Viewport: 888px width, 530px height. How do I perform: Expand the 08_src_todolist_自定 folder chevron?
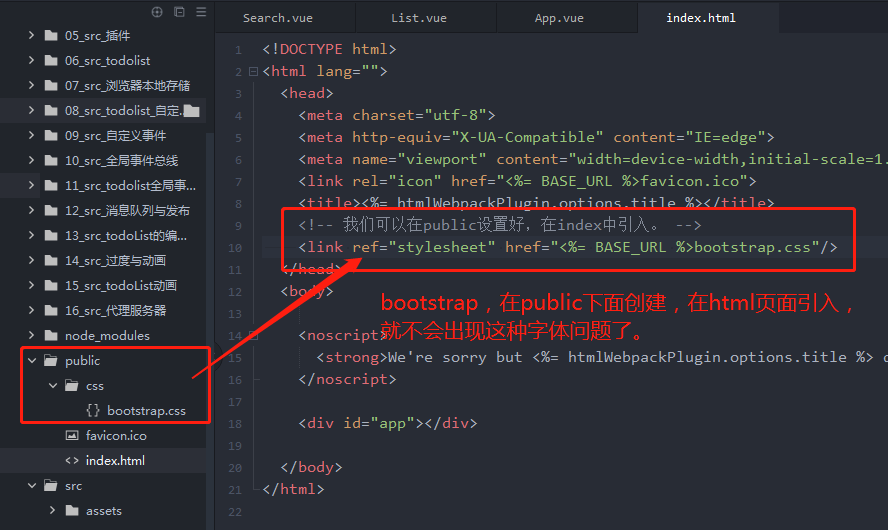coord(31,110)
